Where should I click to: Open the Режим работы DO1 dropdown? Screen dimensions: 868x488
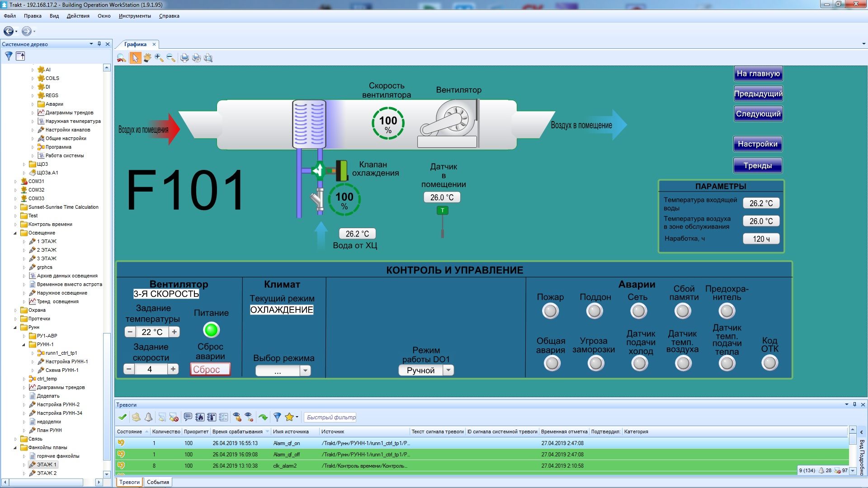tap(448, 371)
